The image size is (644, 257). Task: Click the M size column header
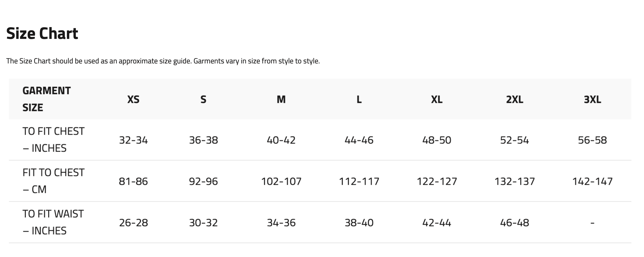click(x=281, y=99)
